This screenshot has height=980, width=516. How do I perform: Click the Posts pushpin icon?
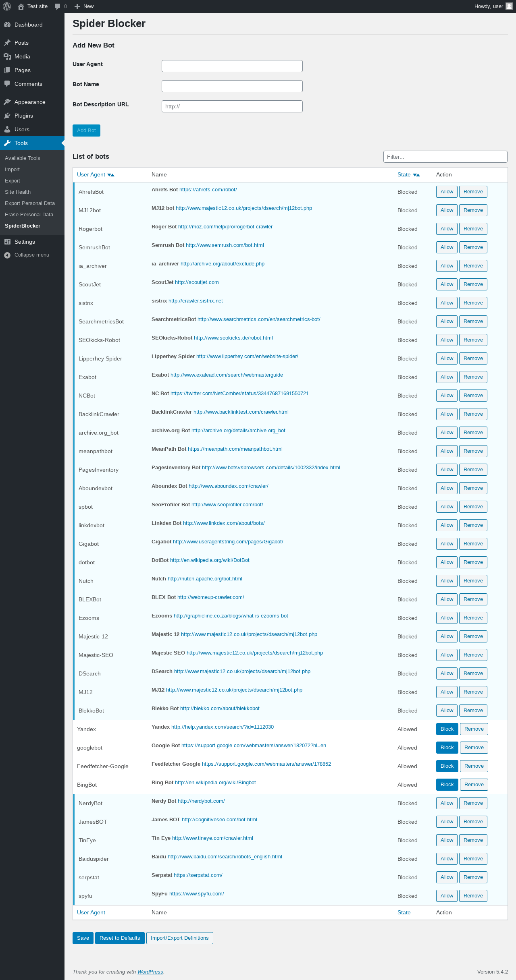click(7, 43)
